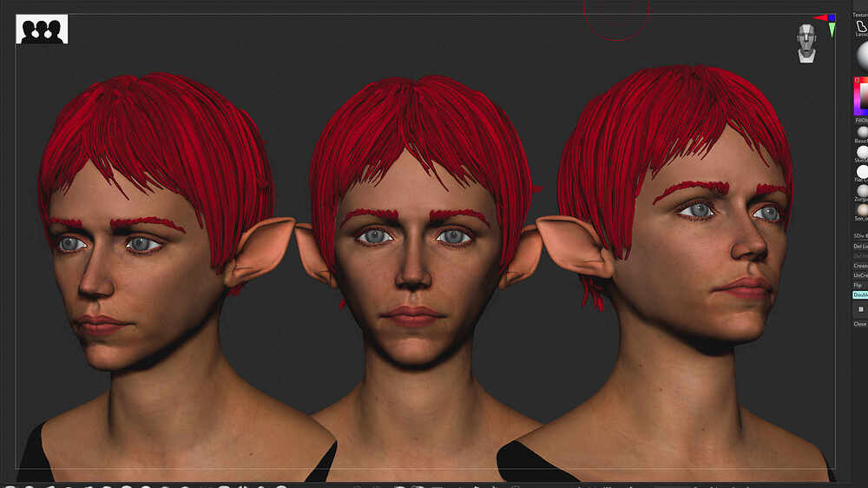The width and height of the screenshot is (868, 488).
Task: Click the red X-axis cone gizmo
Action: 820,18
